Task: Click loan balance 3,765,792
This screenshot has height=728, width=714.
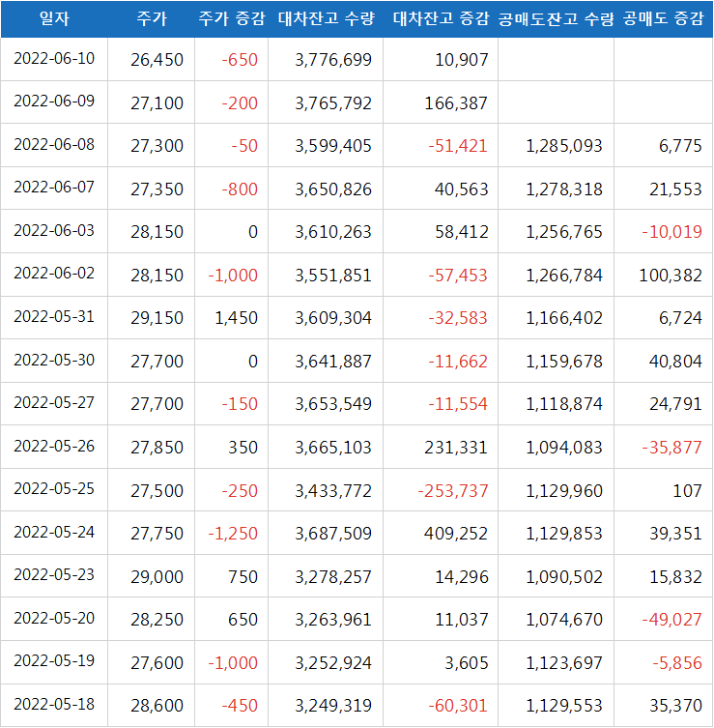Action: (333, 103)
